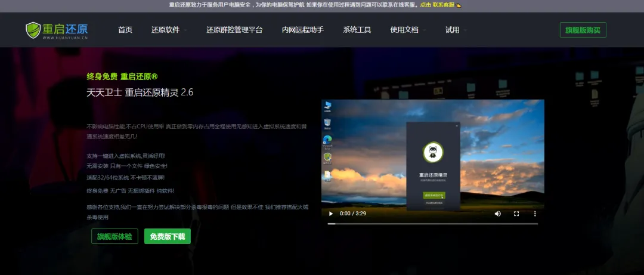
Task: Click the Microsoft Edge icon in video
Action: 327,140
